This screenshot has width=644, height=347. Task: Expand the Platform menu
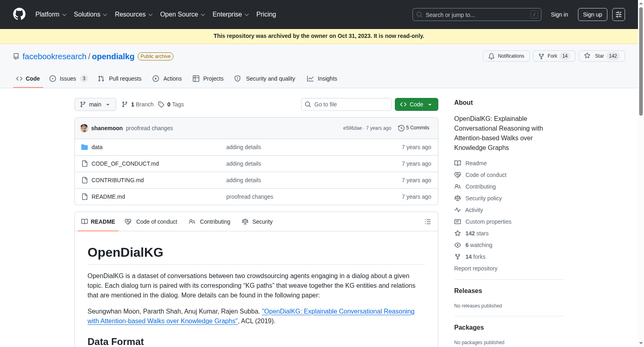51,15
